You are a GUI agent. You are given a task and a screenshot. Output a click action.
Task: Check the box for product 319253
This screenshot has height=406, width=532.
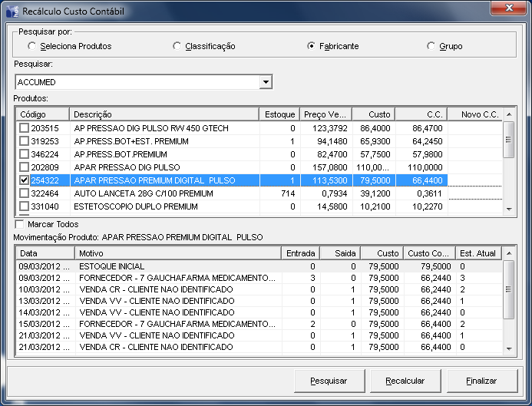coord(24,140)
